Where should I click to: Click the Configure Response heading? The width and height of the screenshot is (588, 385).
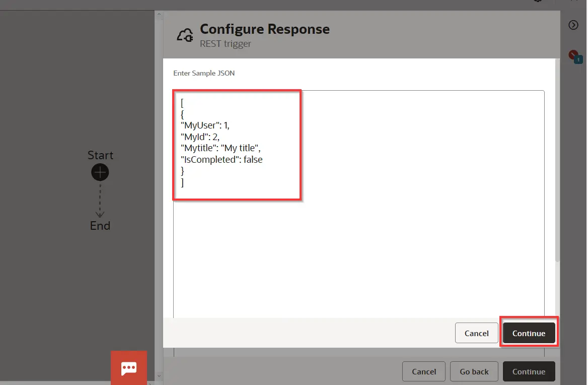click(265, 29)
